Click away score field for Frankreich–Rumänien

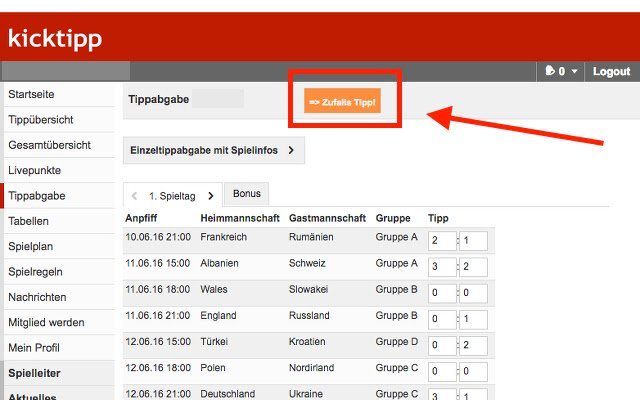tap(473, 241)
